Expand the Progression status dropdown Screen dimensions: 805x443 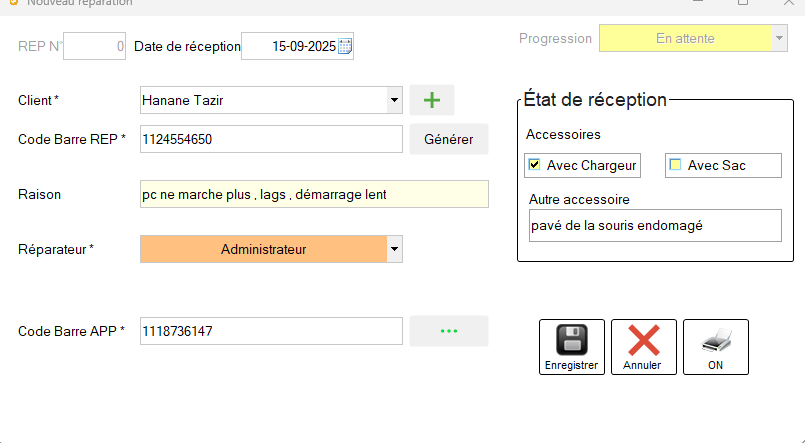click(779, 39)
